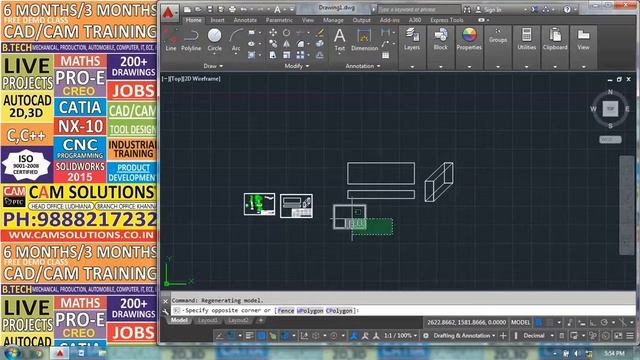Viewport: 640px width, 360px height.
Task: Switch to the Layout1 tab
Action: click(207, 320)
